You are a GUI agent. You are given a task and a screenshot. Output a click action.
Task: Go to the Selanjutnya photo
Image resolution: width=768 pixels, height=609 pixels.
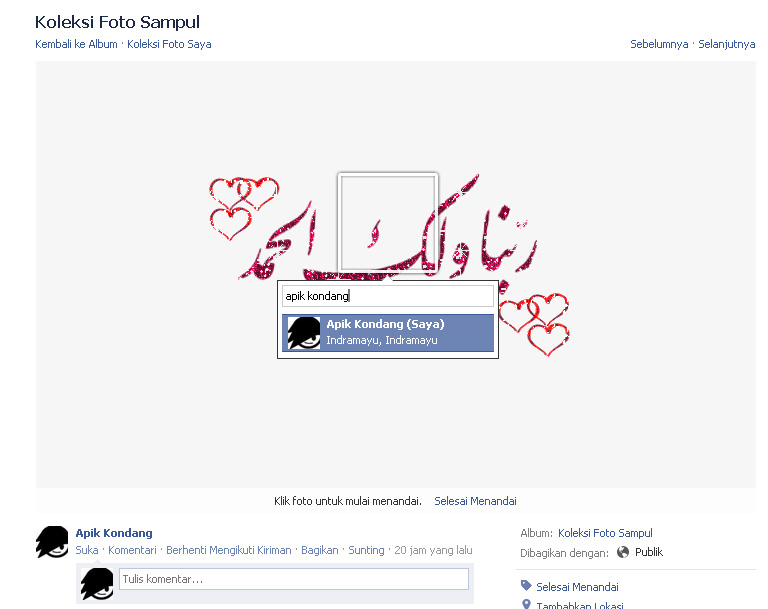coord(726,44)
